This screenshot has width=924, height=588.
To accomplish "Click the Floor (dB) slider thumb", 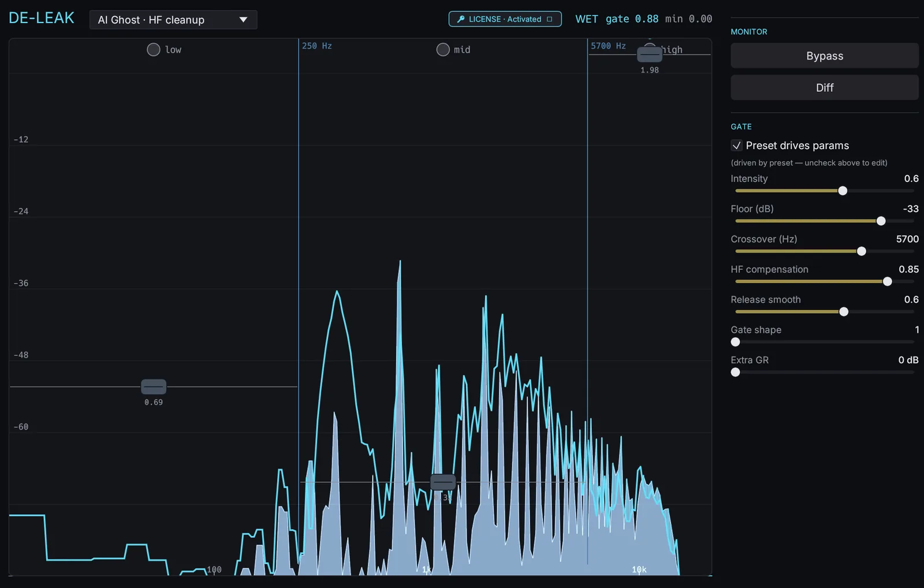I will coord(881,221).
